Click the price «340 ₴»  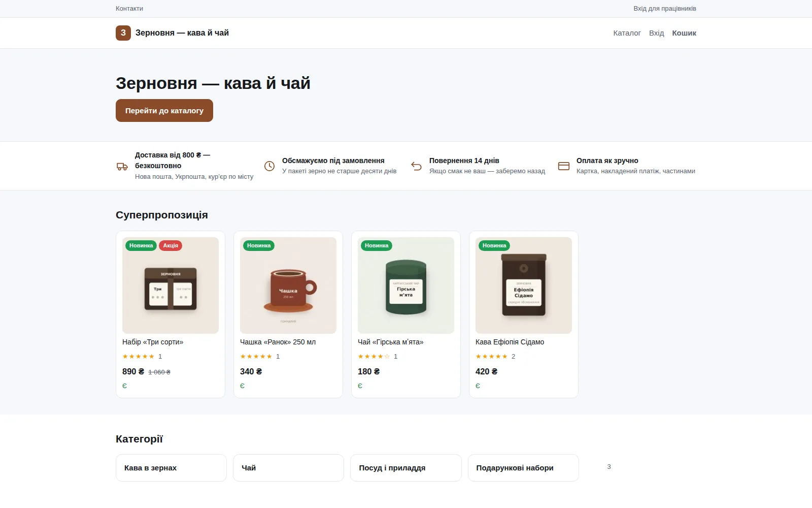click(251, 372)
